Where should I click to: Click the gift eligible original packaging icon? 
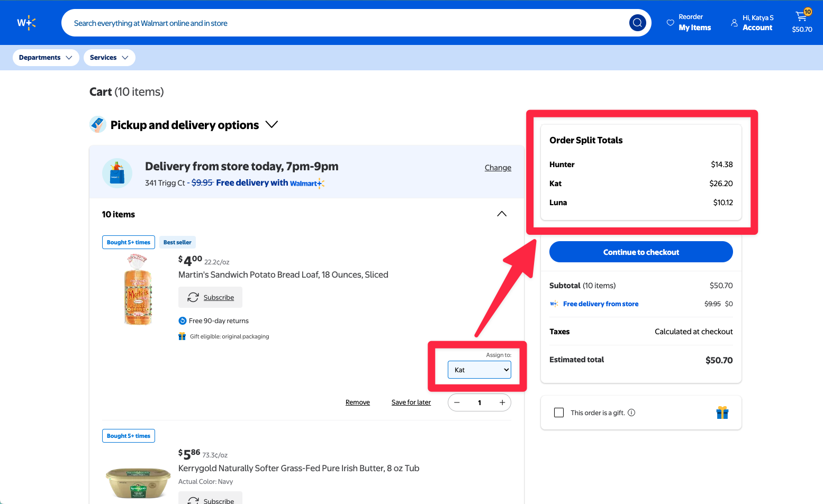point(182,336)
